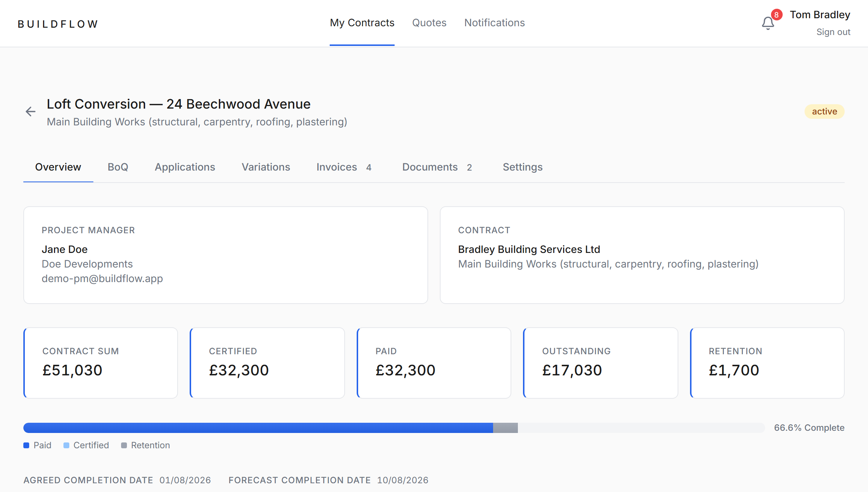Click the agreed completion date 01/08/2026
868x492 pixels.
click(x=185, y=480)
